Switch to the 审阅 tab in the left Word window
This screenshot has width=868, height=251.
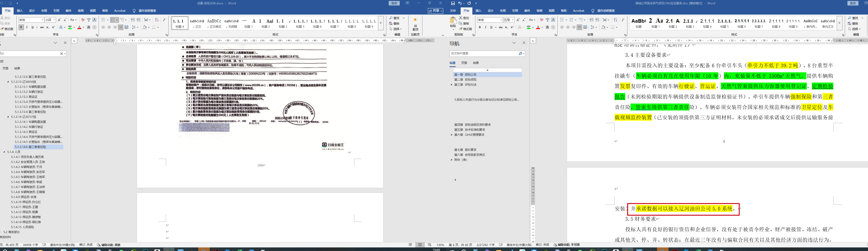(81, 11)
